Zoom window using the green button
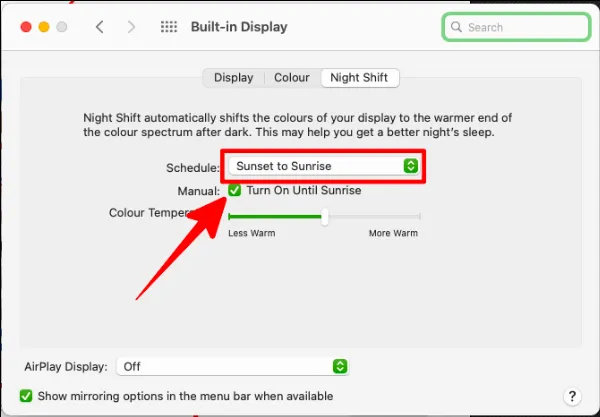Image resolution: width=600 pixels, height=417 pixels. (63, 27)
